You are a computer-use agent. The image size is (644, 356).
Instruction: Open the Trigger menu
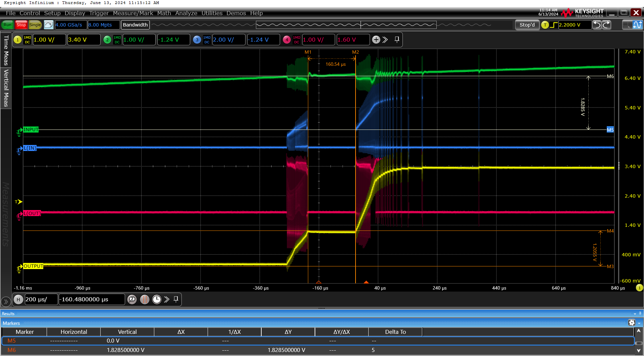pyautogui.click(x=99, y=13)
